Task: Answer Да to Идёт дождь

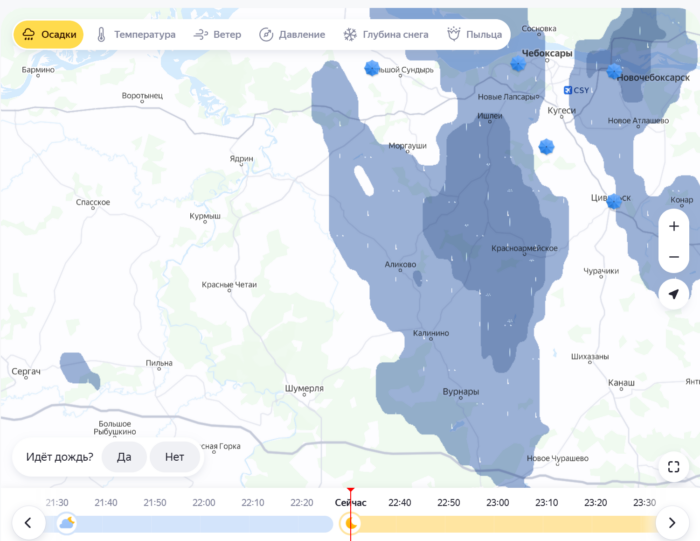Action: tap(124, 457)
